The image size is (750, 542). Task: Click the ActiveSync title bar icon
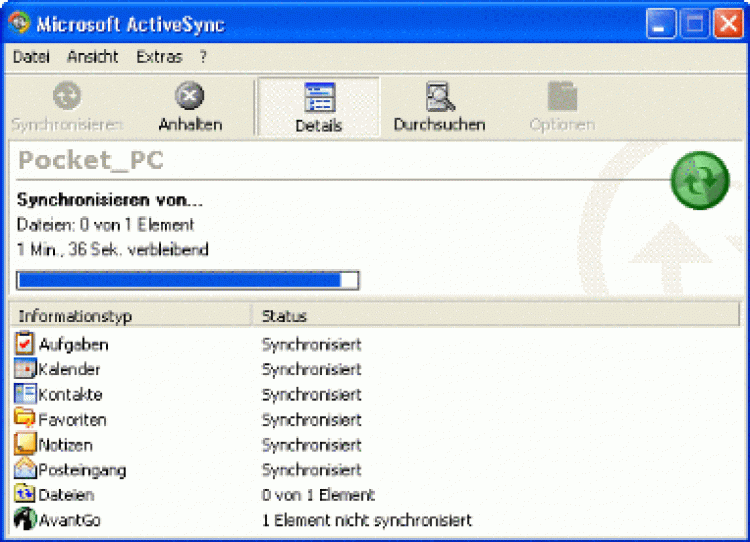tap(19, 24)
